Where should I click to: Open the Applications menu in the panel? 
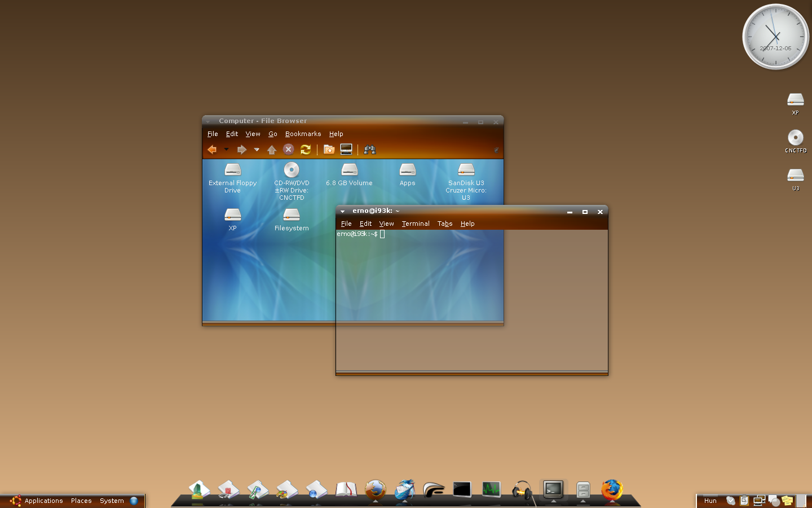click(x=43, y=501)
